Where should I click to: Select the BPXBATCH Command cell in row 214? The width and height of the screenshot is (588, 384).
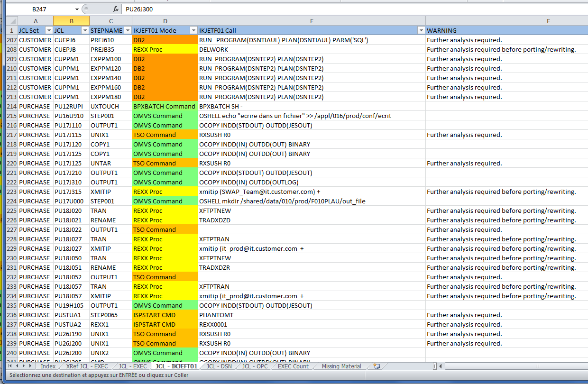pos(165,106)
